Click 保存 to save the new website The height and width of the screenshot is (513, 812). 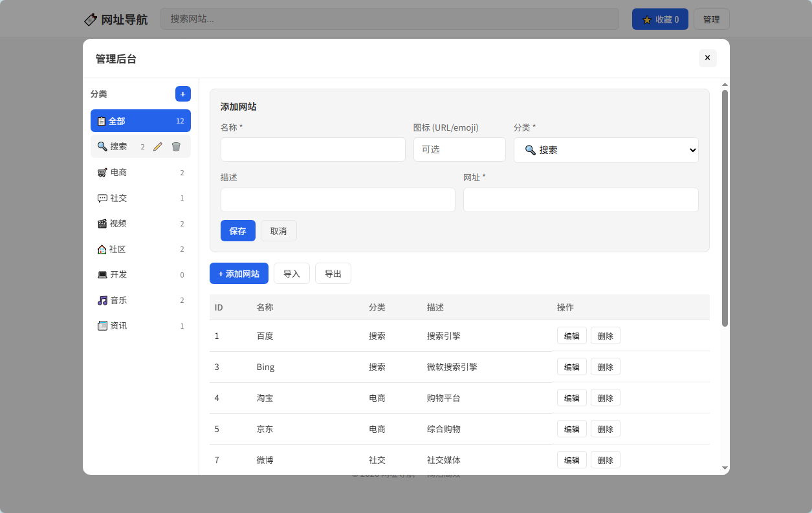point(237,230)
